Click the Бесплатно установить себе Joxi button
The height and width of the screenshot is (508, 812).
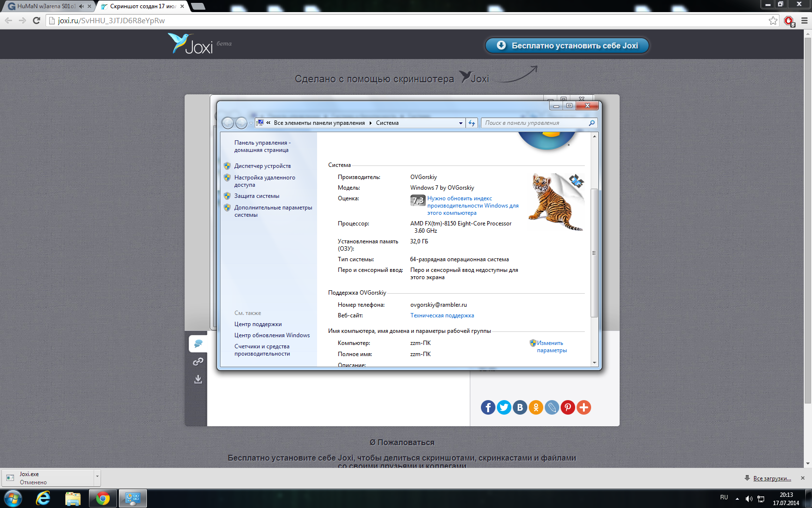(567, 45)
